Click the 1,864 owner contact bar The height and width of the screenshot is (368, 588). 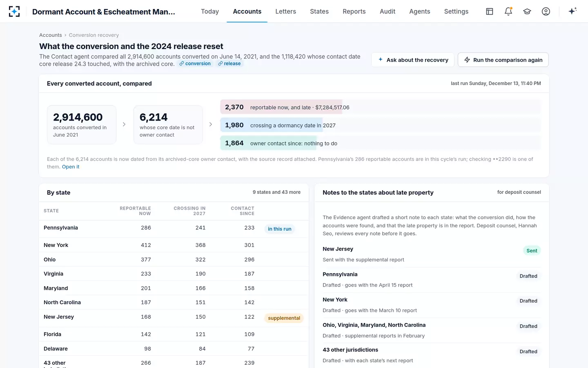(381, 143)
